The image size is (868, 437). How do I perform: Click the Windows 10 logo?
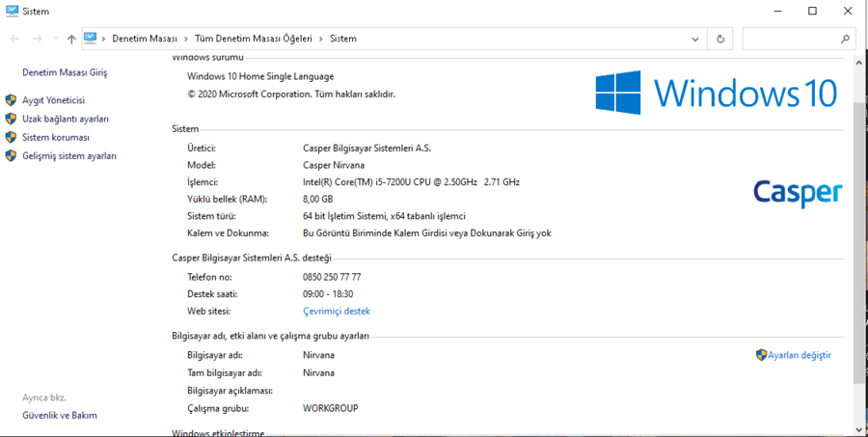coord(717,93)
